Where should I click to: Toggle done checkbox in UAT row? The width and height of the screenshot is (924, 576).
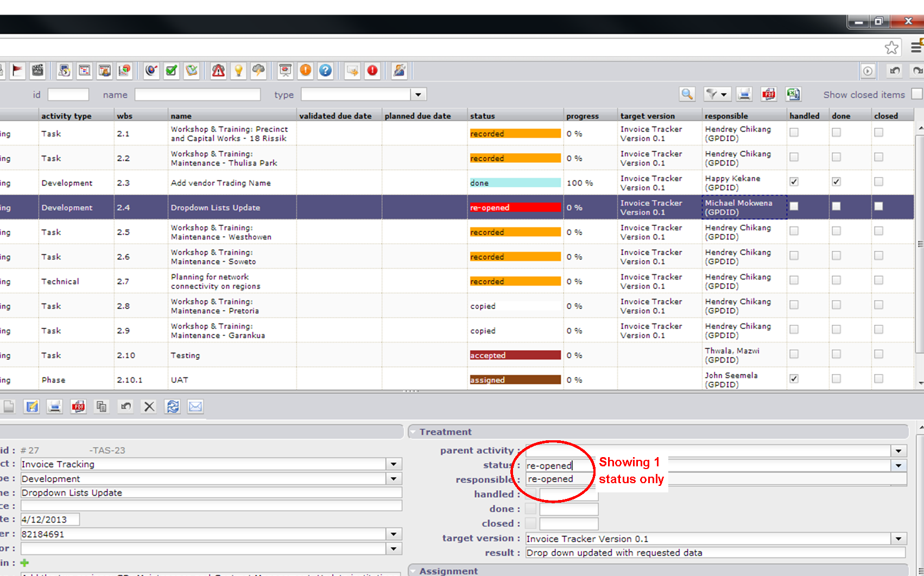[x=836, y=379]
